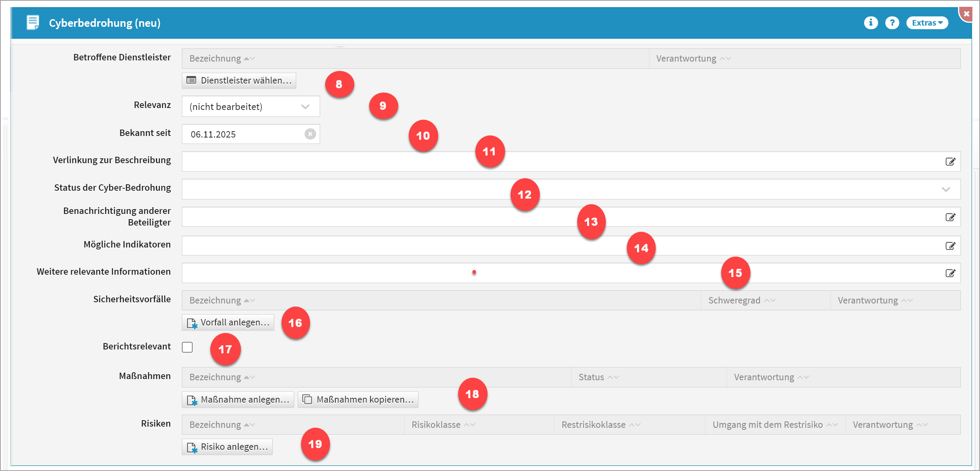
Task: Open the Extras menu
Action: (927, 23)
